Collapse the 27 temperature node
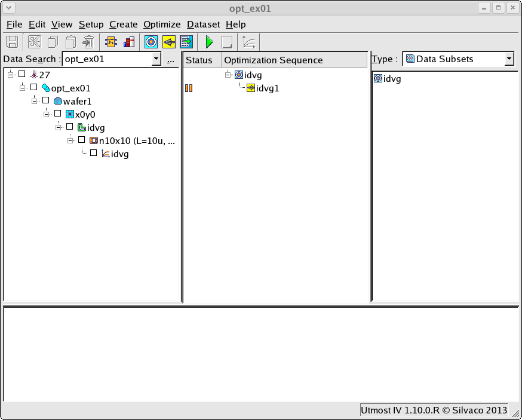This screenshot has width=522, height=420. tap(10, 75)
